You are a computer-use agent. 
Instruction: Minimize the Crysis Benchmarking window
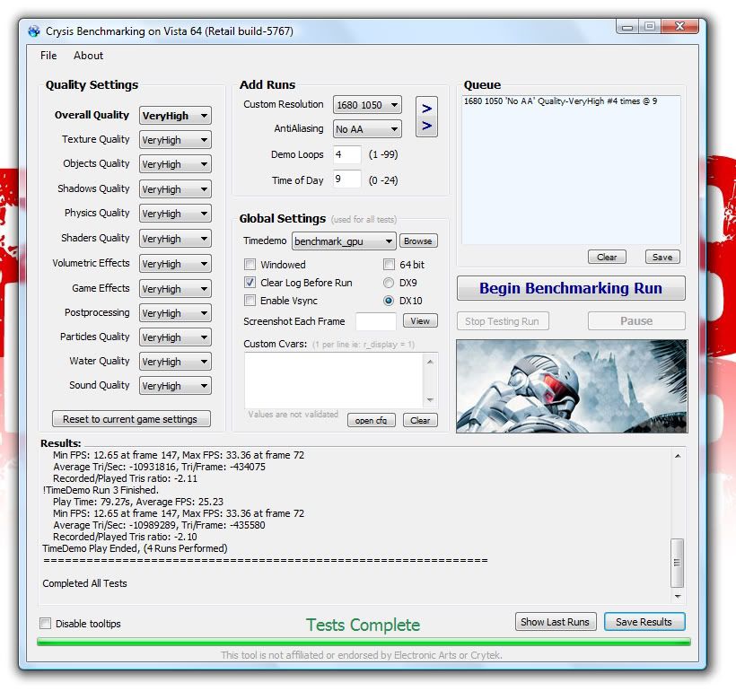click(x=627, y=27)
